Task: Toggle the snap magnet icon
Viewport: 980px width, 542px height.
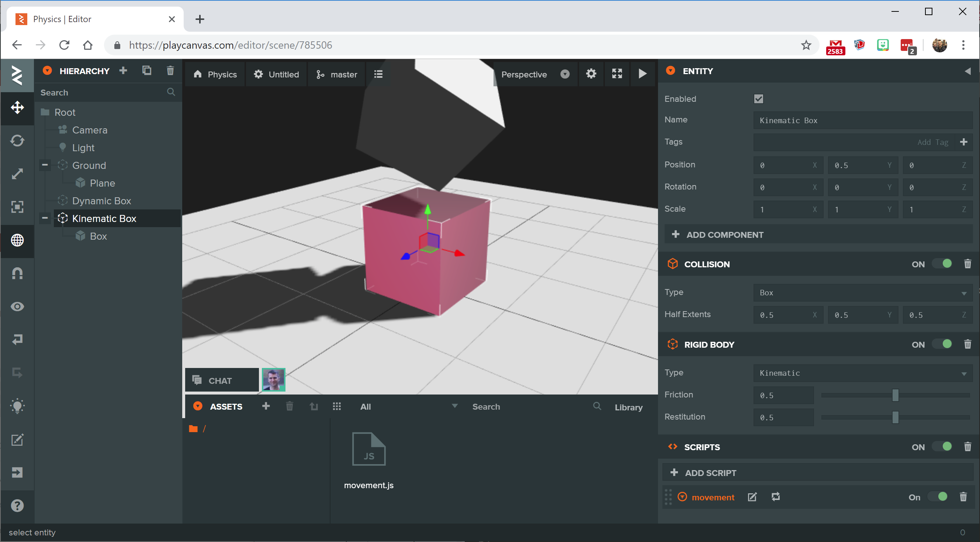Action: coord(17,274)
